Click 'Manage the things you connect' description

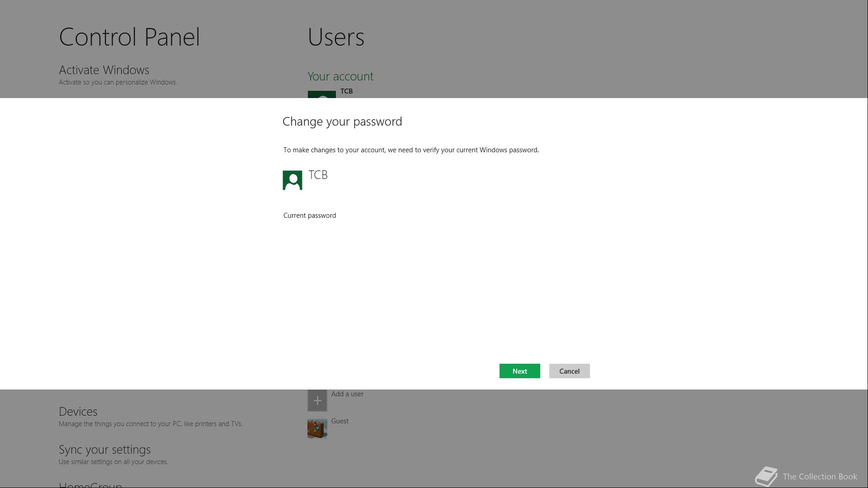point(151,424)
